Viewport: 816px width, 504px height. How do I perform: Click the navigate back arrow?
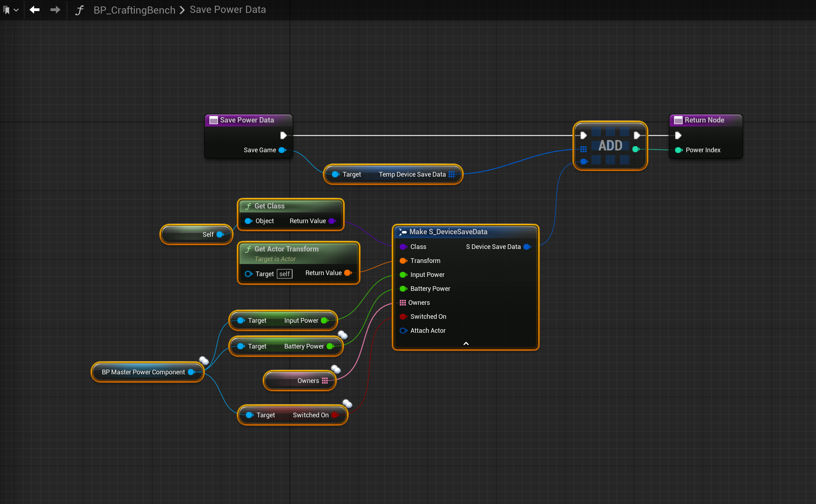(34, 10)
